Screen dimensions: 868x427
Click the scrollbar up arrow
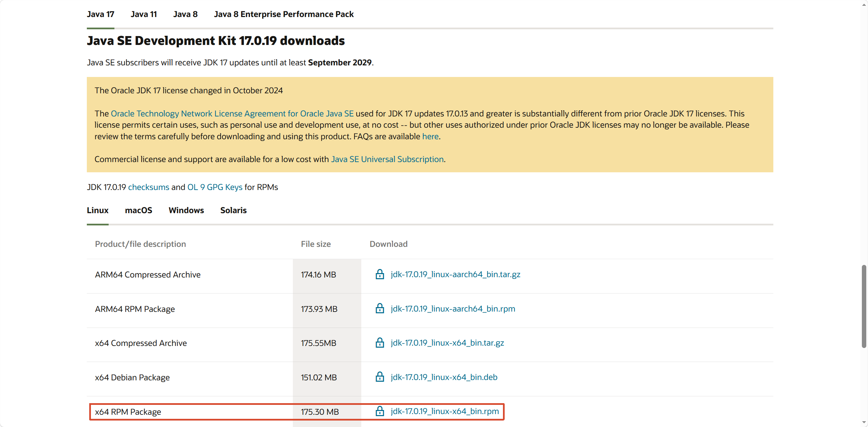[x=864, y=5]
